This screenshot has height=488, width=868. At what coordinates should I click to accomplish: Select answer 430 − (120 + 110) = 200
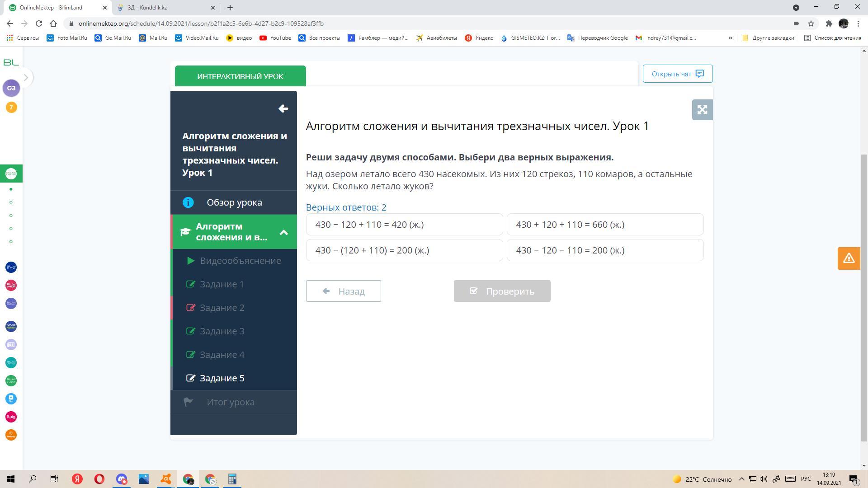click(x=404, y=250)
